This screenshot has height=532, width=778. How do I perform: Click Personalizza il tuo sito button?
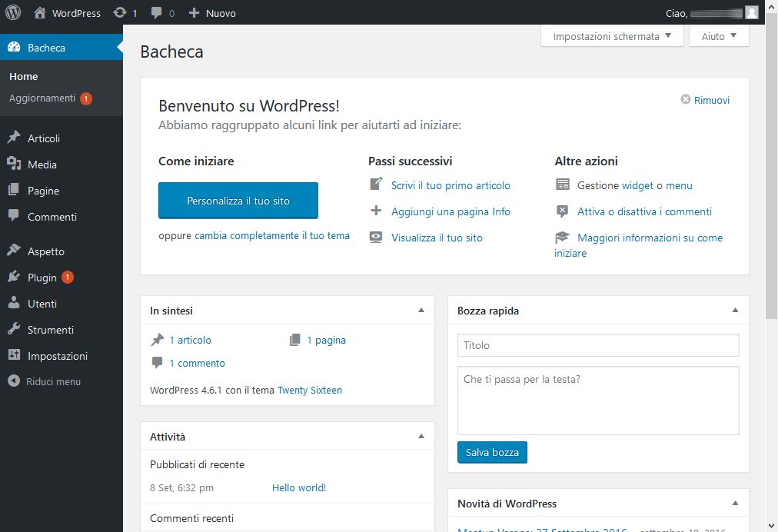(238, 201)
